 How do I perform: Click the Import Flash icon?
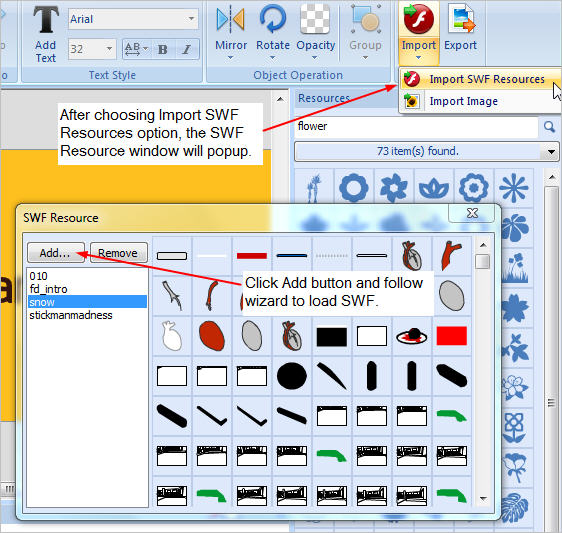[418, 19]
